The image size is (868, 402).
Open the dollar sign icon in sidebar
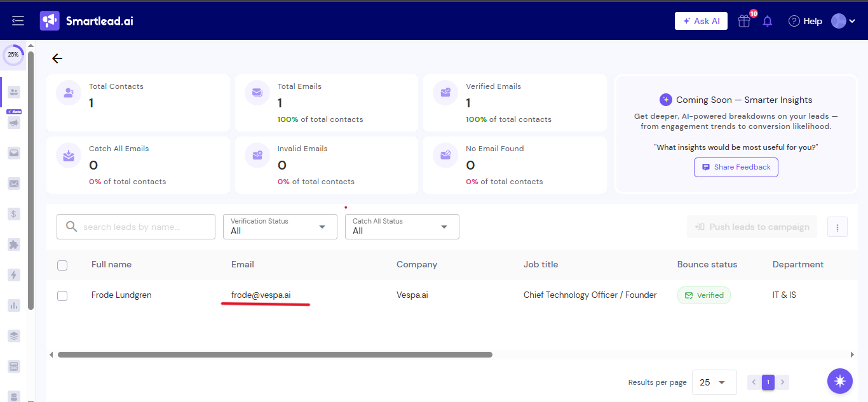[x=14, y=214]
